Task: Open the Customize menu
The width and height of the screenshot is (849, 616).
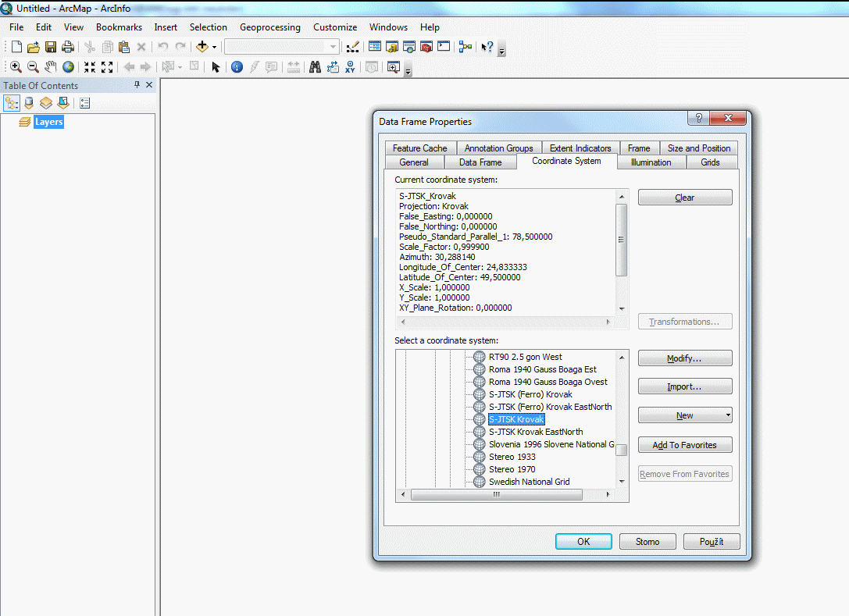Action: (335, 27)
